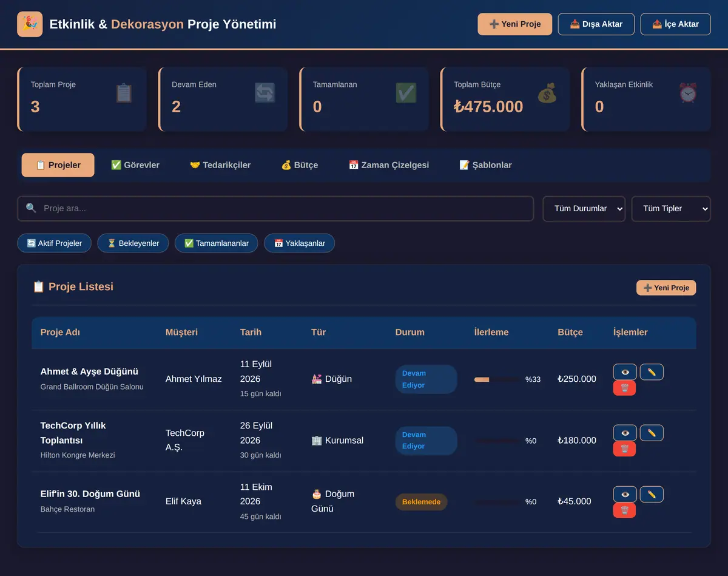Focus the Proje ara search field

[x=275, y=209]
